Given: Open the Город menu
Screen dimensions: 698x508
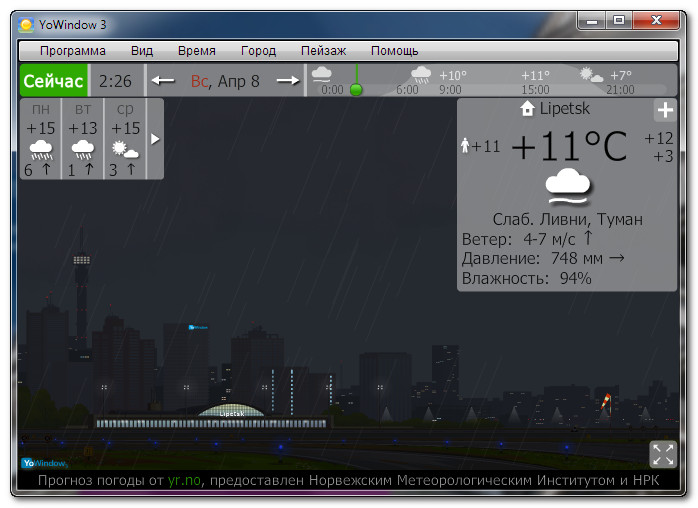Looking at the screenshot, I should (x=258, y=51).
